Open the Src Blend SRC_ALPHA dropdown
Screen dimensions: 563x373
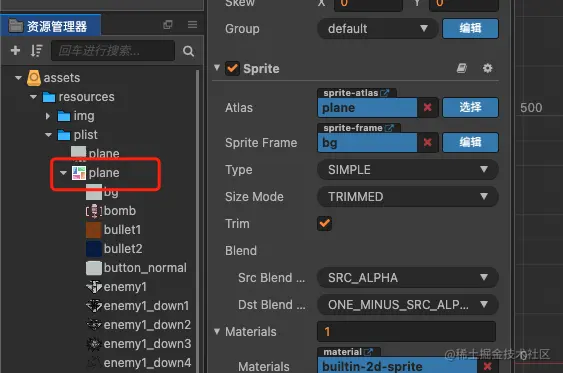click(x=408, y=278)
